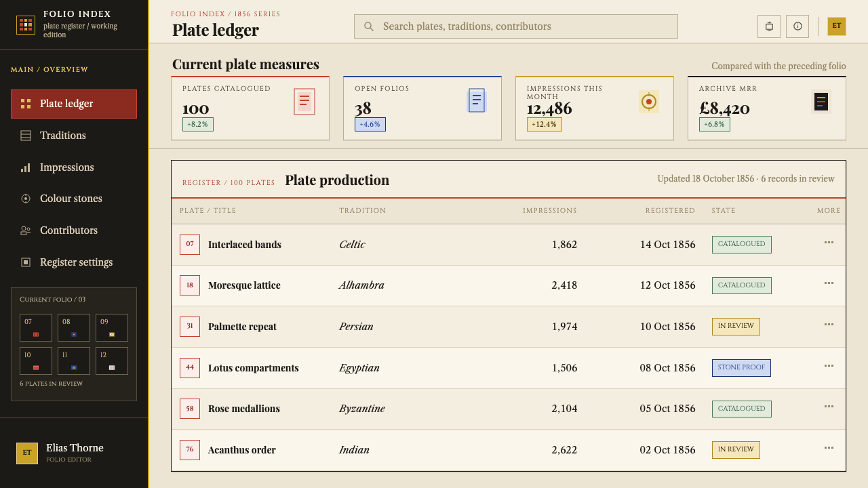This screenshot has width=868, height=488.
Task: Open Traditions in sidebar
Action: tap(74, 136)
